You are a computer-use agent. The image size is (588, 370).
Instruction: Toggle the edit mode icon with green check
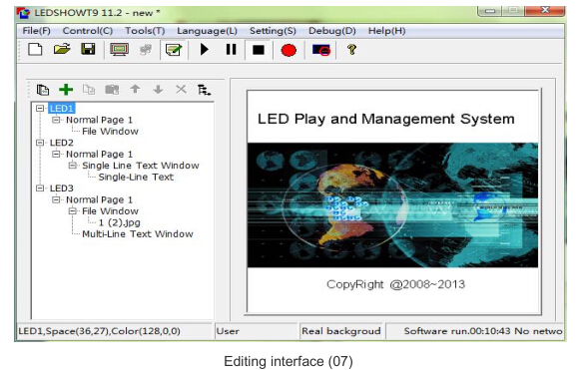point(174,50)
